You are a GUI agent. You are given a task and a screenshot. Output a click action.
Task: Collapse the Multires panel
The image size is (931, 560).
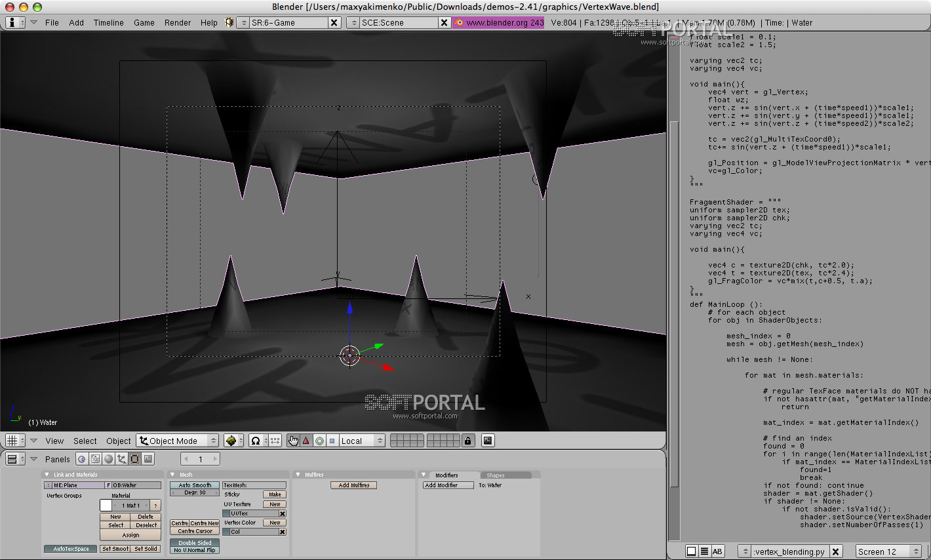(298, 475)
